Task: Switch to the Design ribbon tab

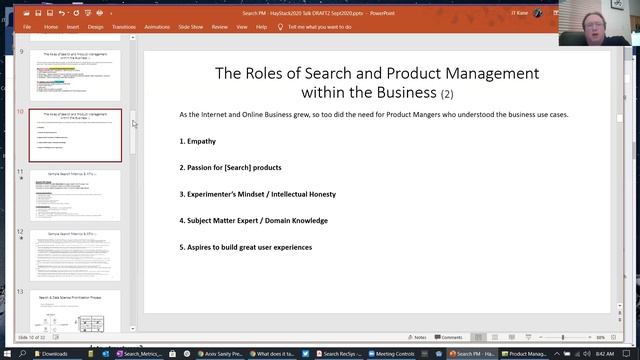Action: tap(96, 27)
